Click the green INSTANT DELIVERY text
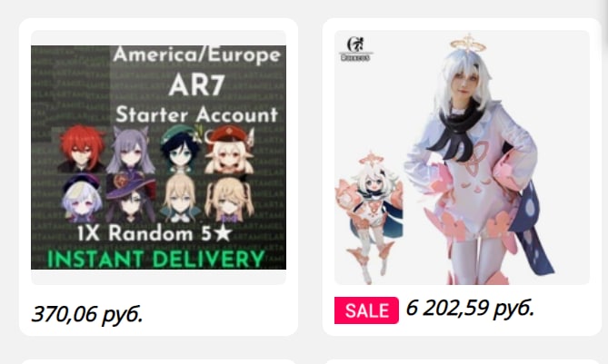 point(156,259)
